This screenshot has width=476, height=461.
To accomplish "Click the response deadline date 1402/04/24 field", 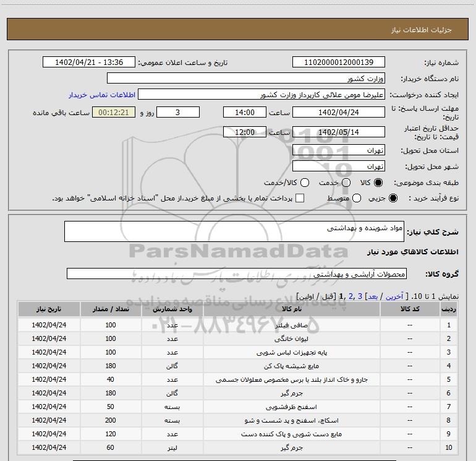I will (339, 112).
